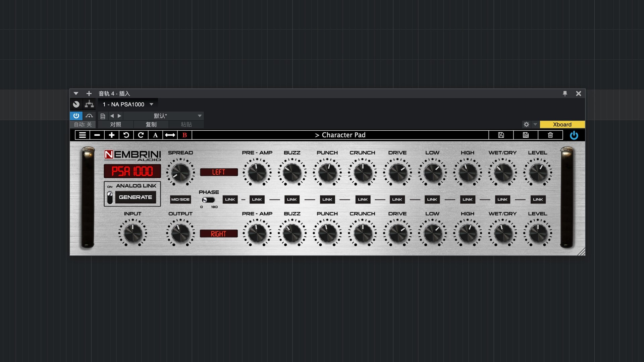Screen dimensions: 644x362
Task: Close the plugin window
Action: (579, 94)
